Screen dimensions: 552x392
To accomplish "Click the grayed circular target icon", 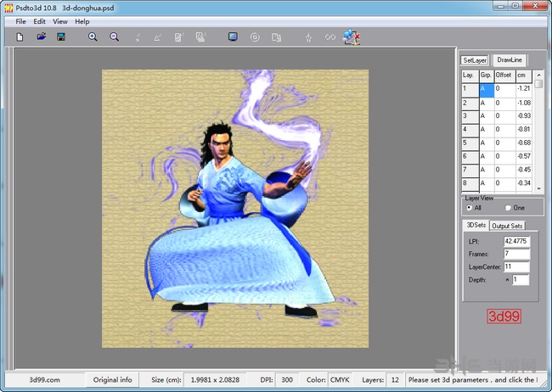I will pyautogui.click(x=255, y=36).
